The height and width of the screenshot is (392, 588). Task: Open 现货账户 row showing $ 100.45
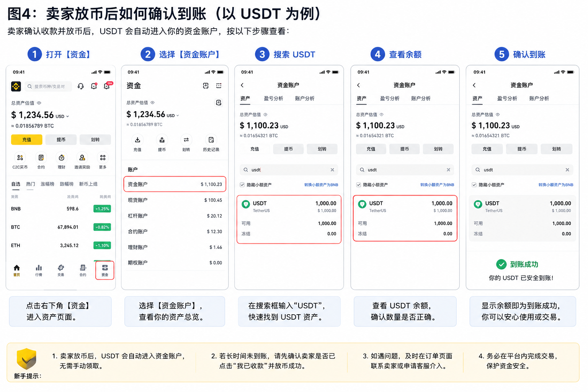tap(175, 200)
